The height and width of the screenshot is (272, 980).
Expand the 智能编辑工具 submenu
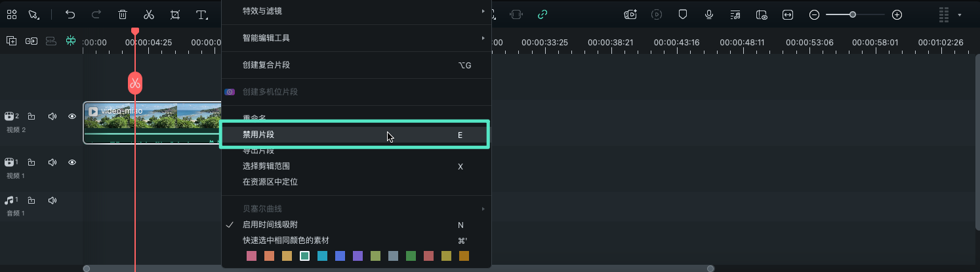(x=356, y=38)
